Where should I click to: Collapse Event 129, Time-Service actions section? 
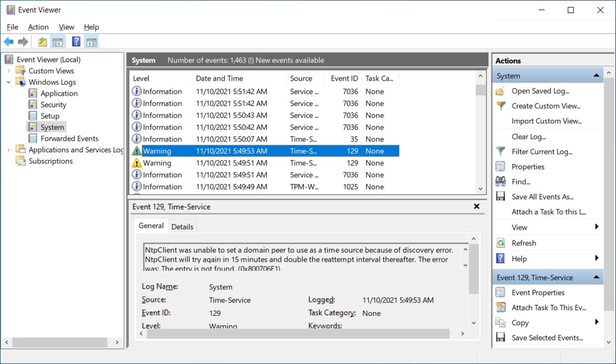[x=596, y=277]
